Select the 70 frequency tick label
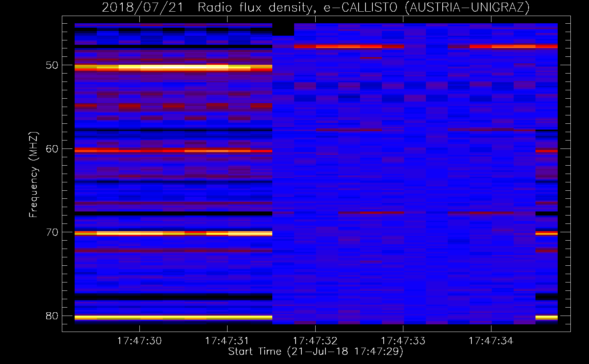The height and width of the screenshot is (364, 589). point(52,232)
